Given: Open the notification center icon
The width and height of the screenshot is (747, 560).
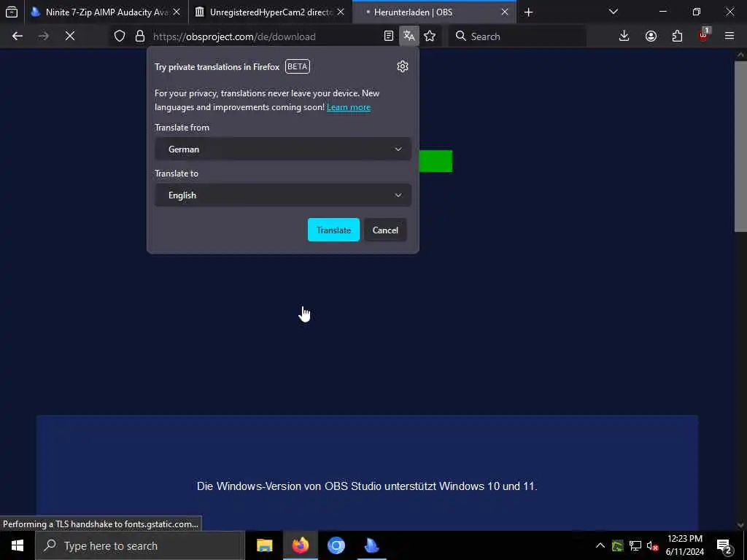Looking at the screenshot, I should pos(724,545).
